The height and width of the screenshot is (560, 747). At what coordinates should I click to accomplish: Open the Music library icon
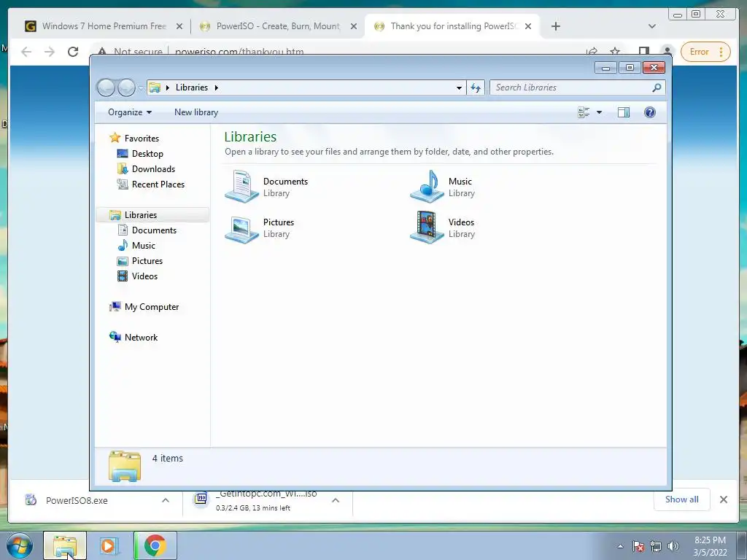pos(427,187)
